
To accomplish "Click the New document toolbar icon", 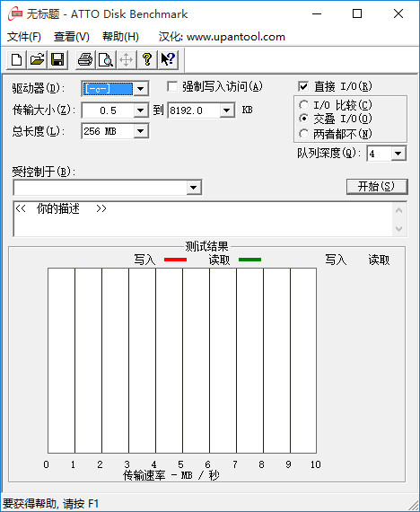I will 17,60.
